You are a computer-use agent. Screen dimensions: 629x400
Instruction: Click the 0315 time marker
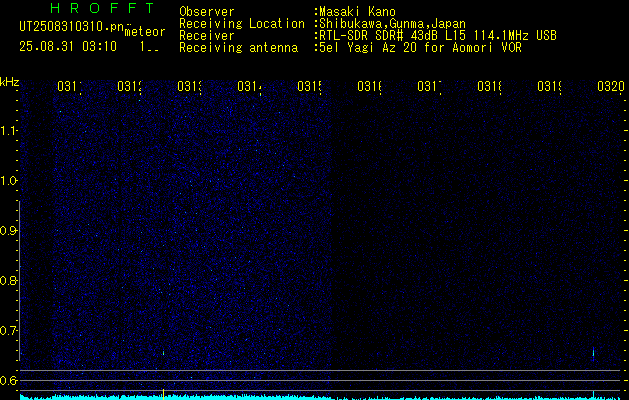(310, 86)
